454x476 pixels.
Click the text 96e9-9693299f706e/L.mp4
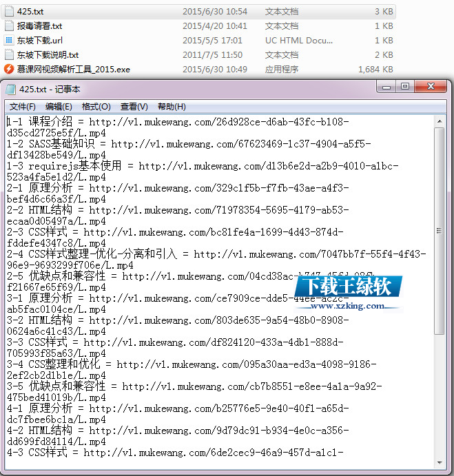click(70, 265)
